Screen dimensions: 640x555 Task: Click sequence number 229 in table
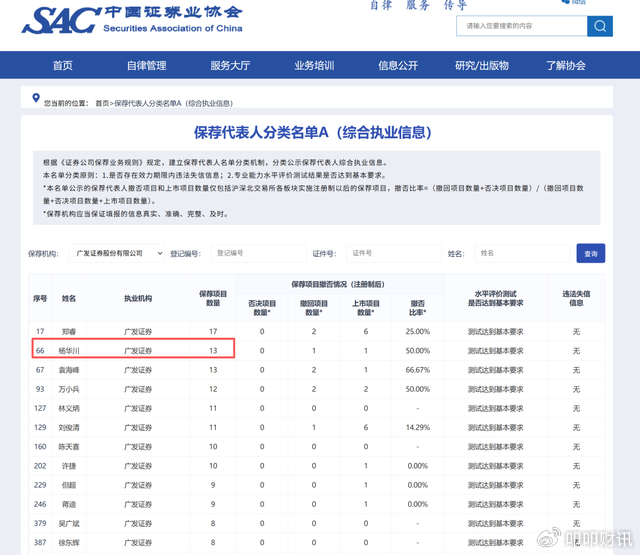pyautogui.click(x=40, y=485)
